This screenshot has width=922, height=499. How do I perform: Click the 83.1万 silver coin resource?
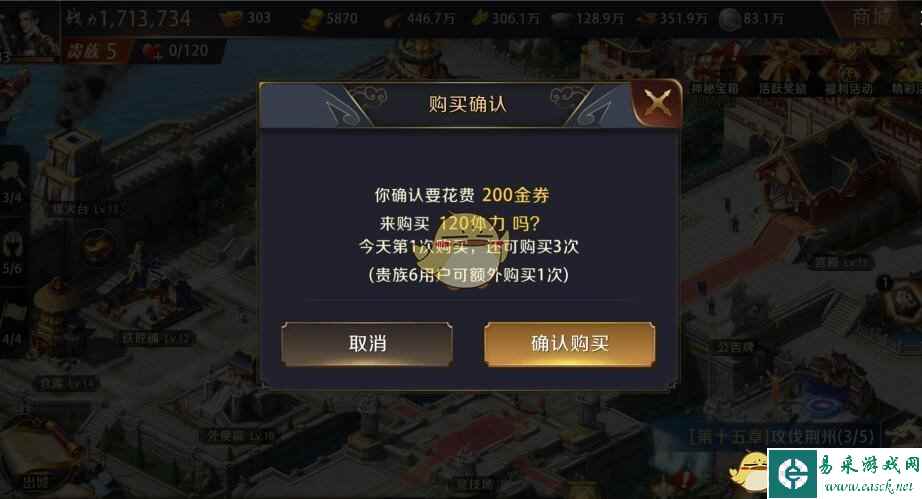coord(751,19)
